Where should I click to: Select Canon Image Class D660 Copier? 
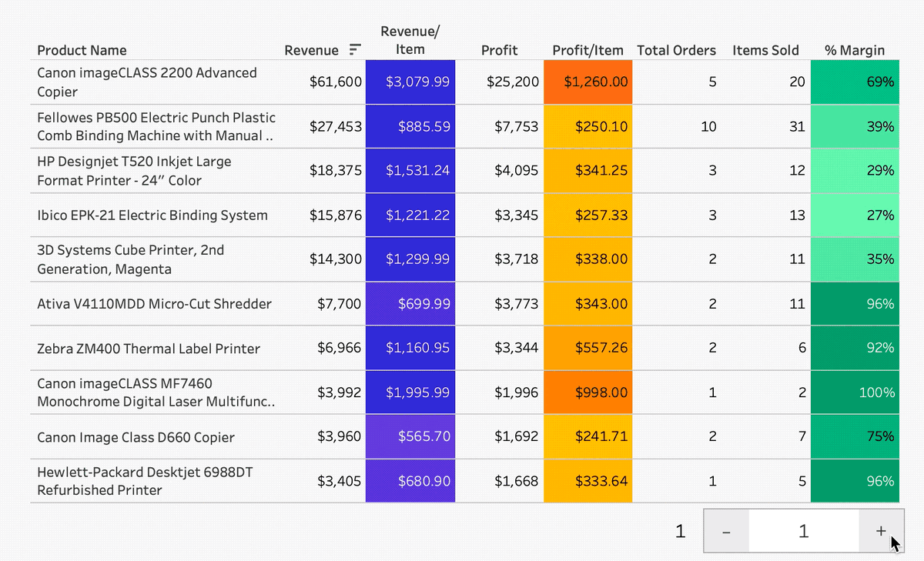click(x=136, y=437)
